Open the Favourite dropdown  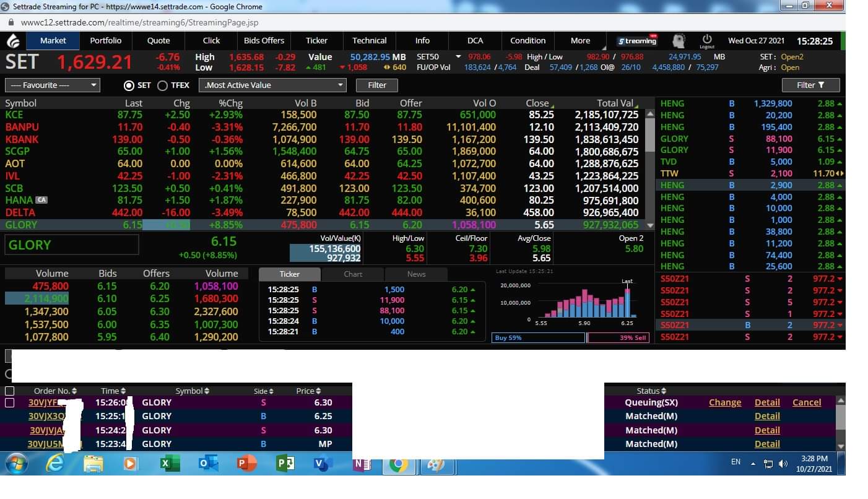[52, 85]
